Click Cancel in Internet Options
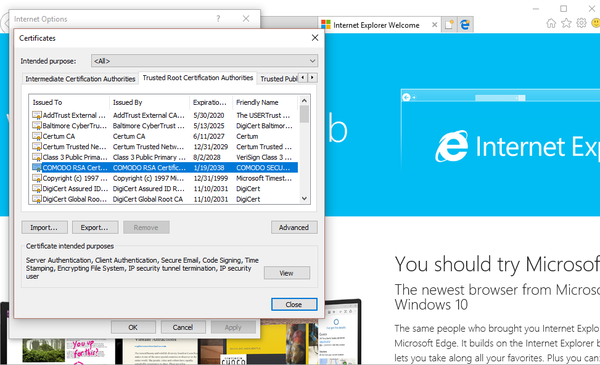Viewport: 600px width, 365px height. pyautogui.click(x=183, y=328)
